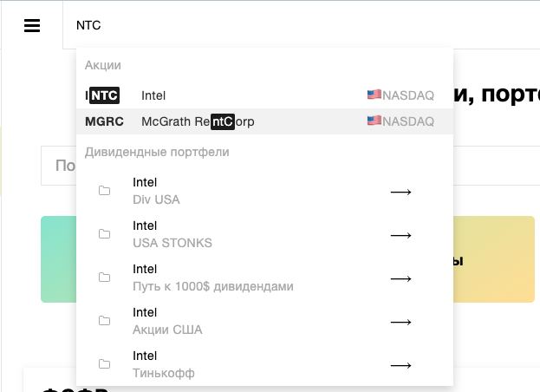Click the arrow for the Тинькофф portfolio
The image size is (540, 392).
(400, 365)
